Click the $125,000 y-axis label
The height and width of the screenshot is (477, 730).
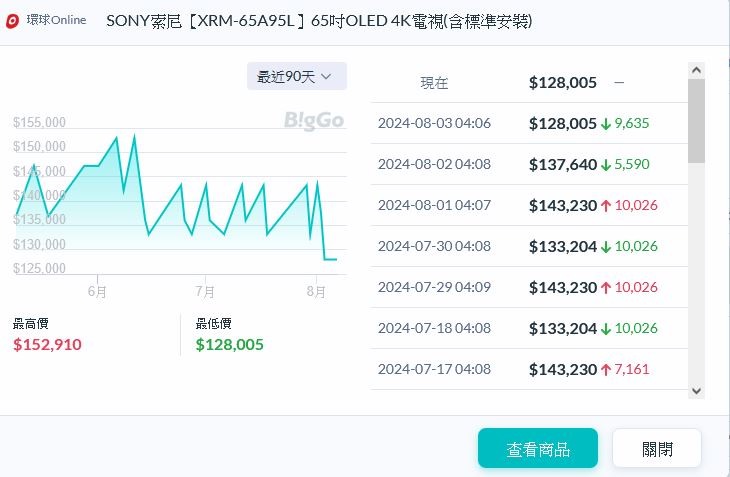click(x=40, y=268)
